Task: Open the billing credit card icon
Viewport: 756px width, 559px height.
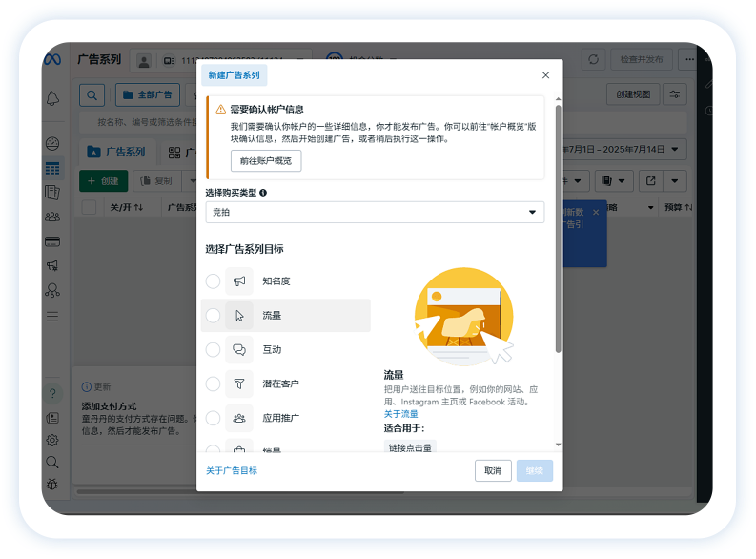Action: pyautogui.click(x=52, y=241)
